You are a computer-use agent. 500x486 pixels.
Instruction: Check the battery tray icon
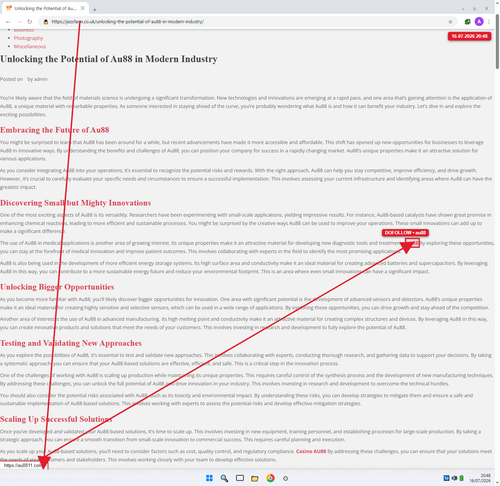(x=461, y=478)
